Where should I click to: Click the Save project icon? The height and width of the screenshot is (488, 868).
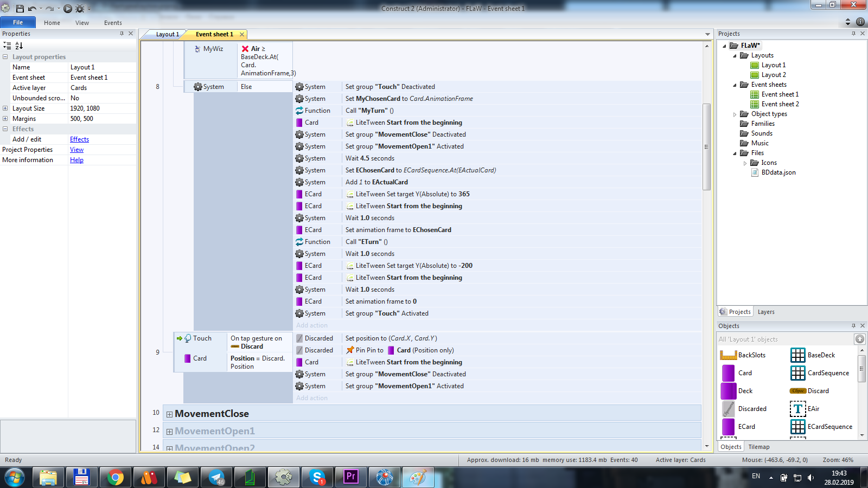click(20, 8)
